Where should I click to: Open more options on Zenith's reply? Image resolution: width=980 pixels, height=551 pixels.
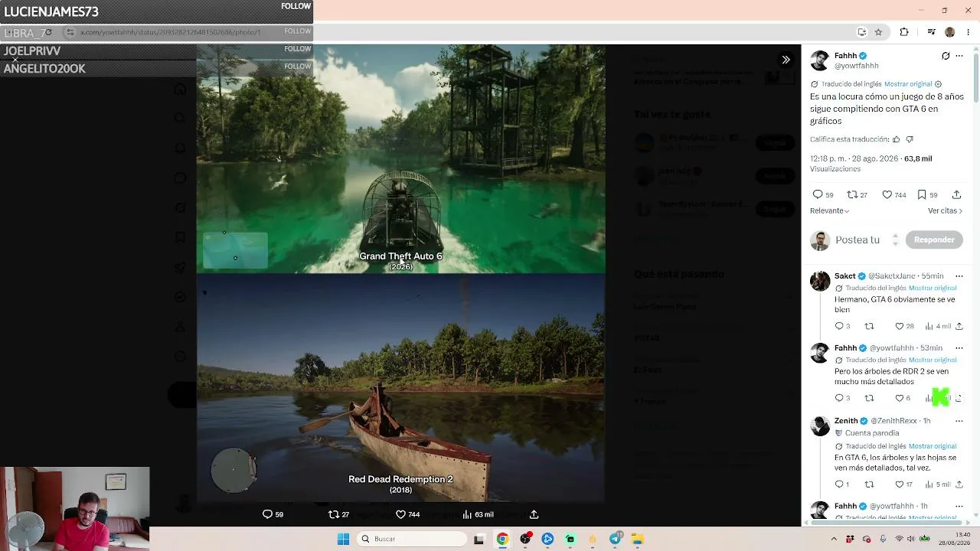(959, 421)
